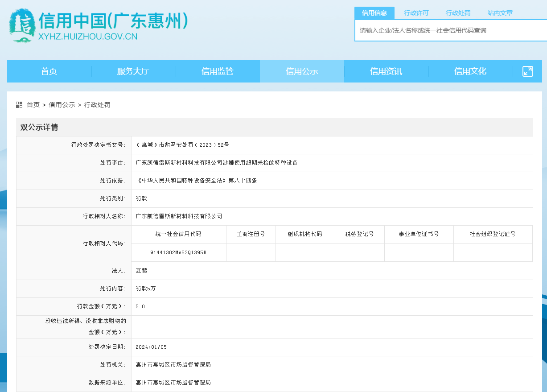547x392 pixels.
Task: Select the 信用信息 search tab
Action: (x=374, y=13)
